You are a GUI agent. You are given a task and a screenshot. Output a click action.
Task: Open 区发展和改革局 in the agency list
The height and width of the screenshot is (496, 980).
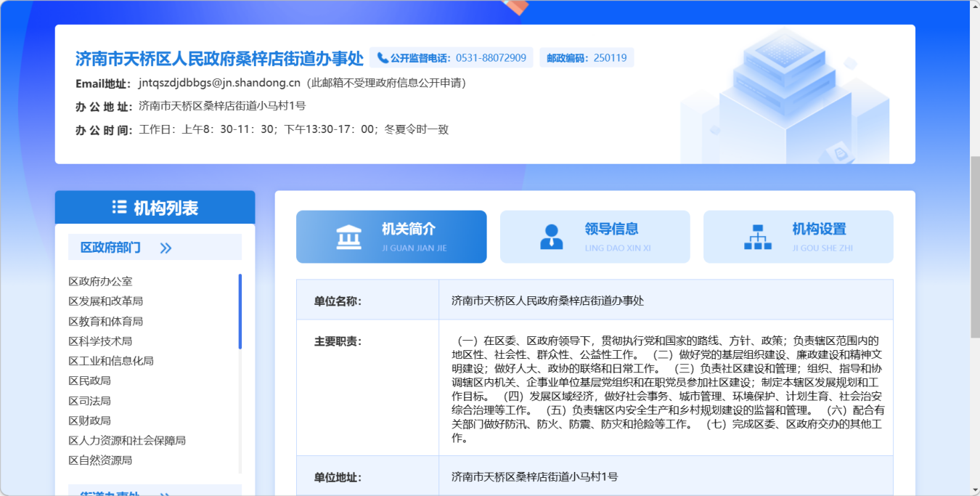pyautogui.click(x=105, y=301)
